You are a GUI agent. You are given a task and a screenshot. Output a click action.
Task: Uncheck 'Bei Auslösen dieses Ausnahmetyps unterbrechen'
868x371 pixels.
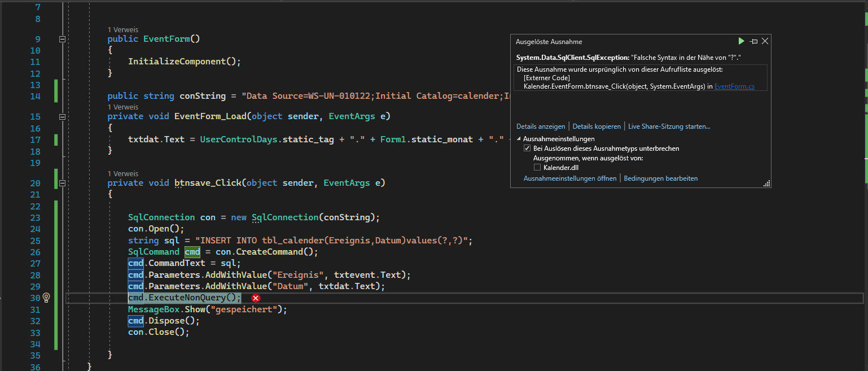(x=527, y=149)
